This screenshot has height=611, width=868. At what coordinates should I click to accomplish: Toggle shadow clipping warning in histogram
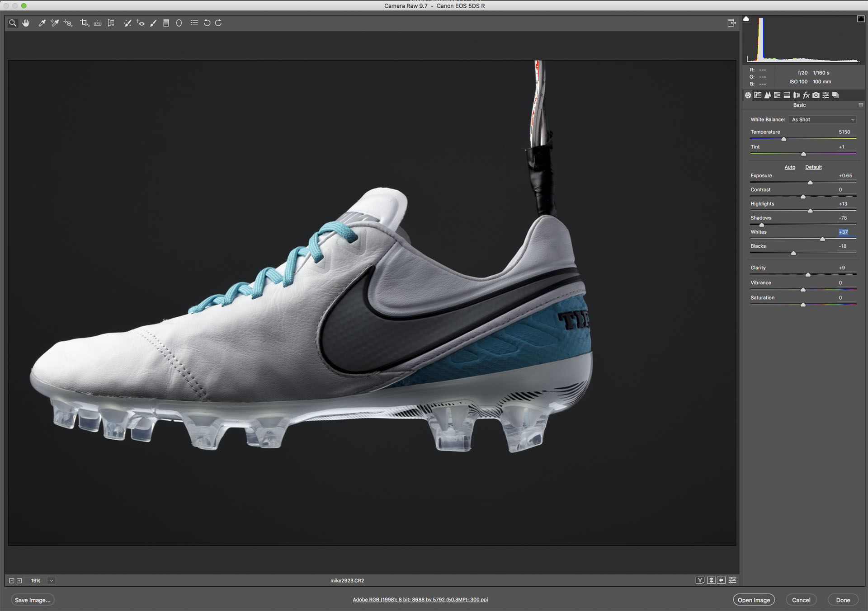(x=746, y=19)
